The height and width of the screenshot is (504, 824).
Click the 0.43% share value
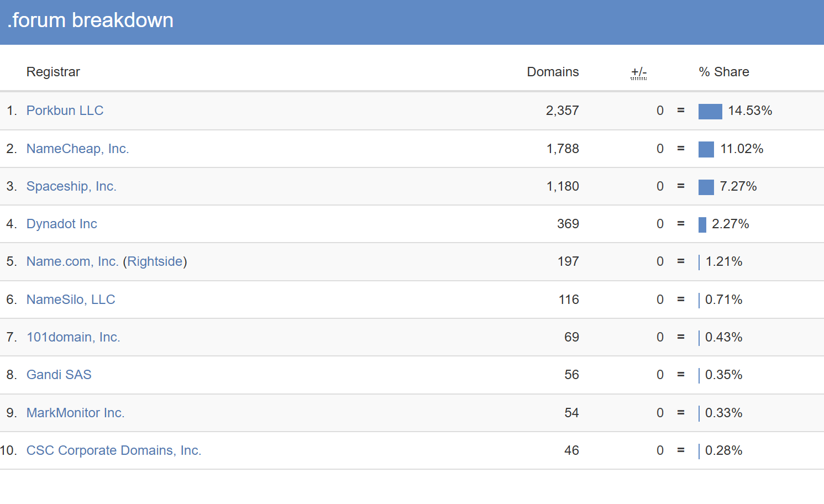pos(723,337)
